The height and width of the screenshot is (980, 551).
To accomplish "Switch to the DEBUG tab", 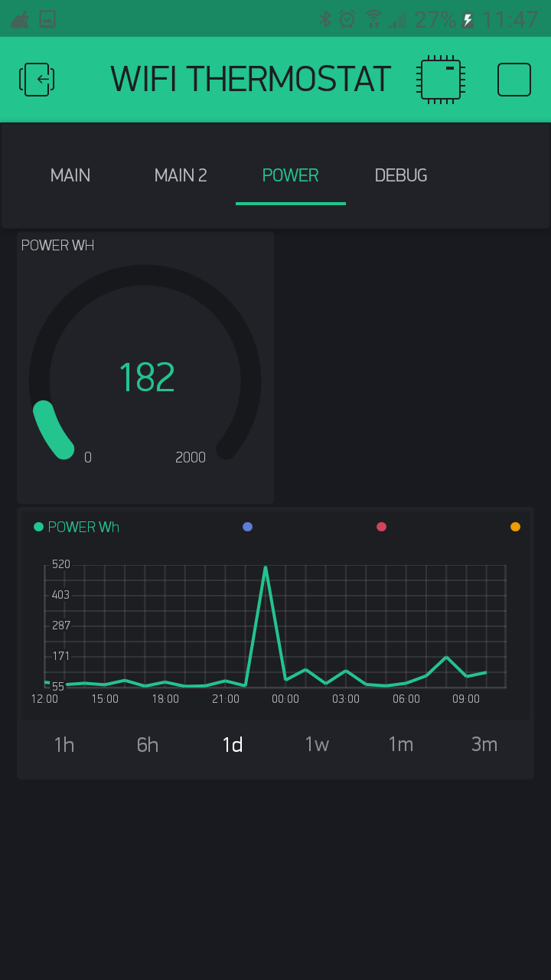I will pos(401,175).
